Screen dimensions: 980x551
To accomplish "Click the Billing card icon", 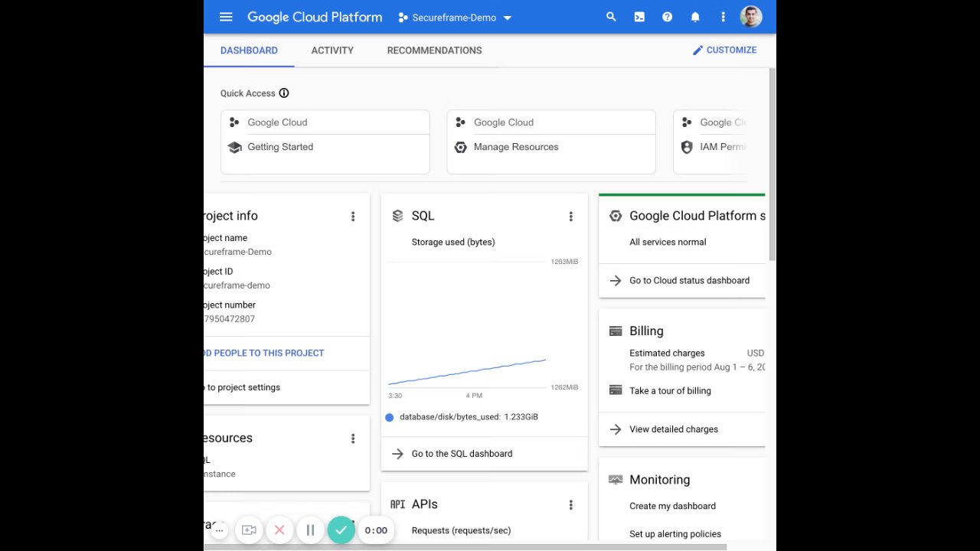I will [616, 331].
